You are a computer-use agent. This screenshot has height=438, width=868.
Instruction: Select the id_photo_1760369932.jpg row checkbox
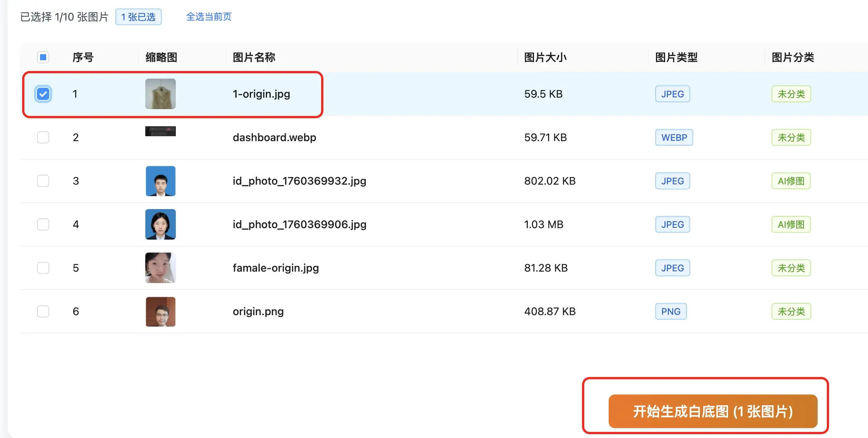click(x=43, y=181)
